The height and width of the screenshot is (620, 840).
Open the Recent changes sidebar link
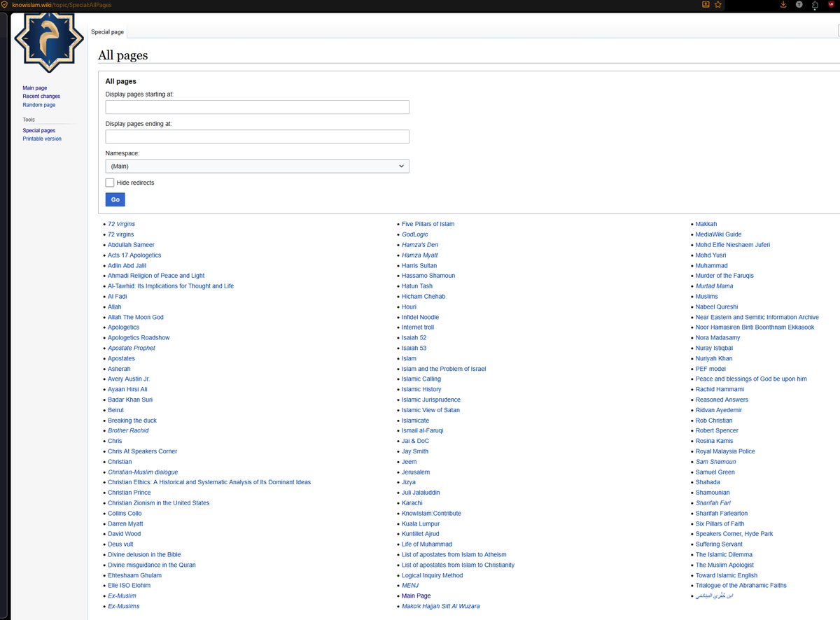[x=41, y=97]
